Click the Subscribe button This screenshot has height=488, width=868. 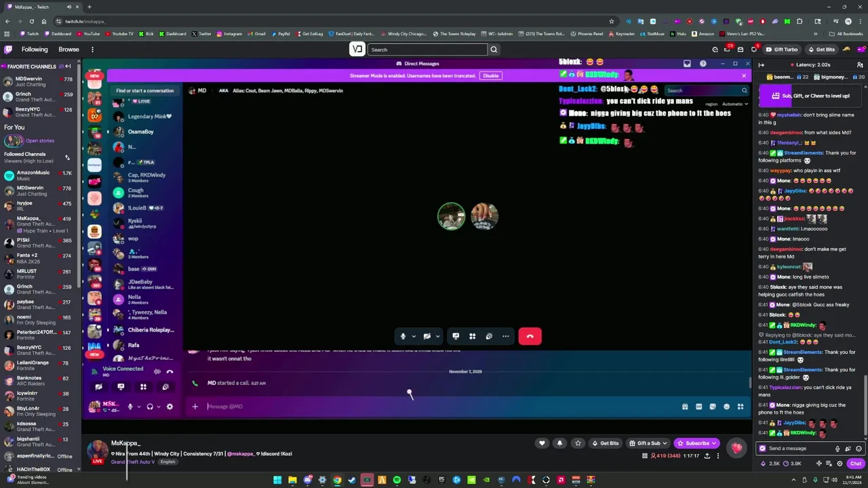(696, 443)
